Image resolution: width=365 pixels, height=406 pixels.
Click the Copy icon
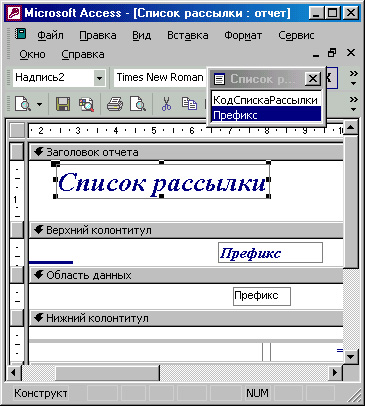[189, 104]
